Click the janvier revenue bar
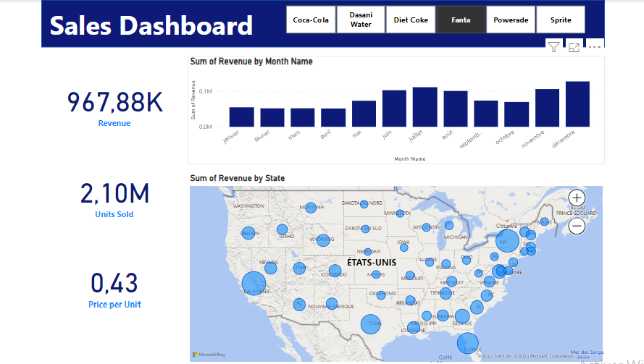The width and height of the screenshot is (644, 364). [241, 117]
